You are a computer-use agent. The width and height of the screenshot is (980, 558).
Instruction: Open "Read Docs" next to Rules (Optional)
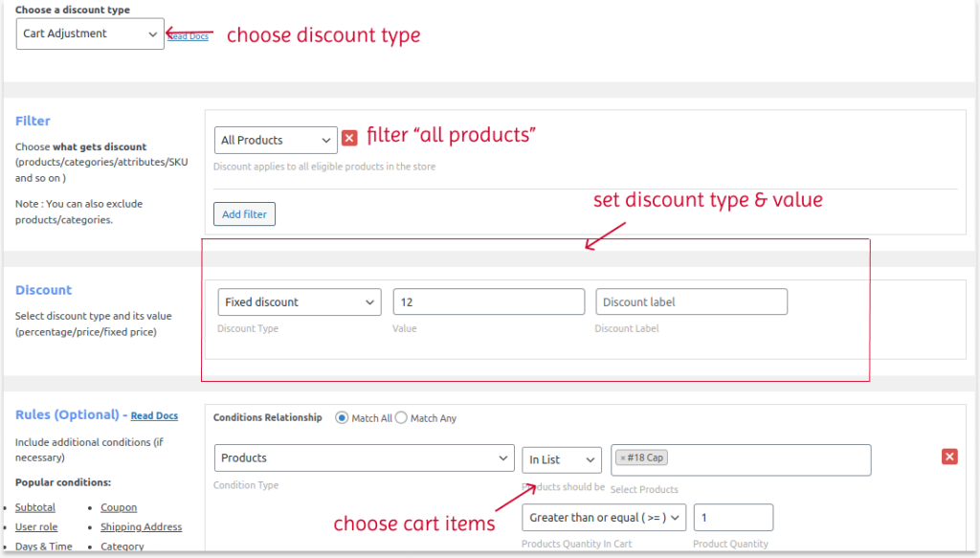point(153,415)
